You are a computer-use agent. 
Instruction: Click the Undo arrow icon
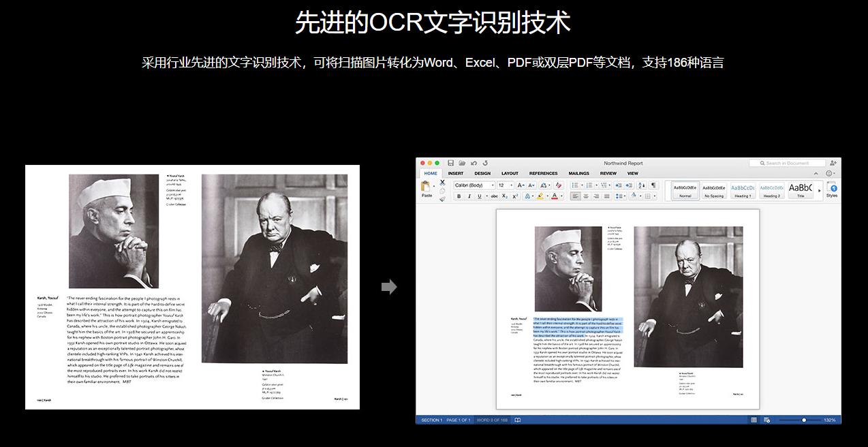coord(474,164)
